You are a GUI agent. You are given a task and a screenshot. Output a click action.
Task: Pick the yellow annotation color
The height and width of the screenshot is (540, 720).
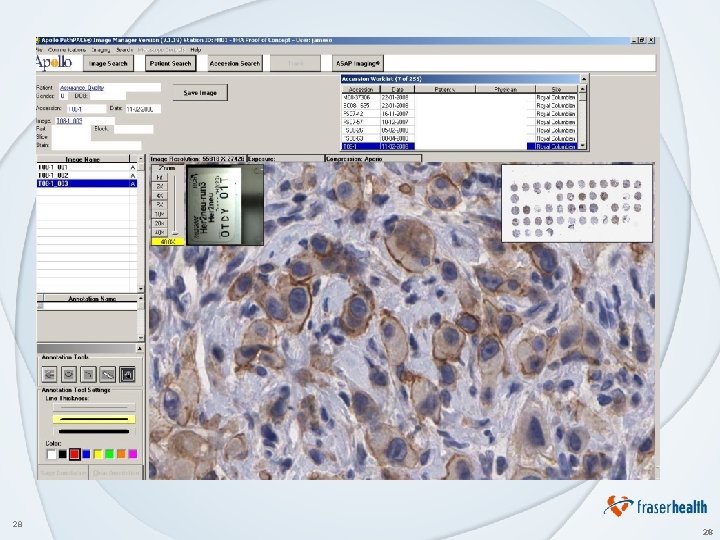[x=98, y=454]
